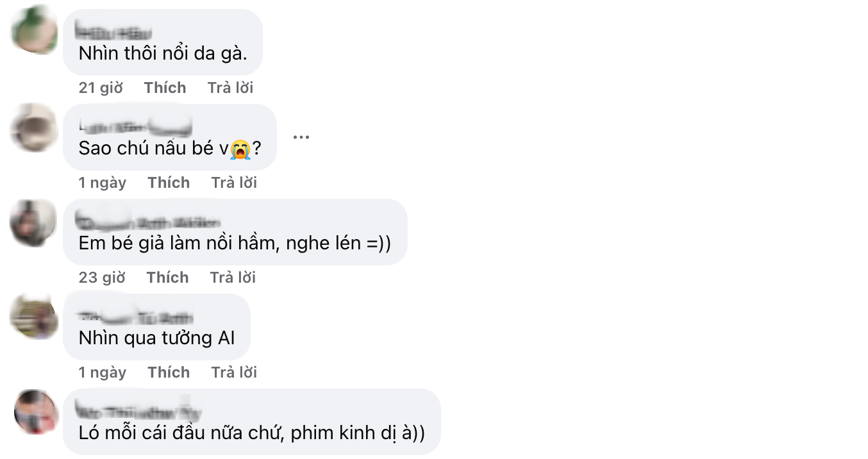Viewport: 868px width, 459px height.
Task: Click the crying emoji in the 'Sao chú nấu bé' comment
Action: click(x=242, y=148)
